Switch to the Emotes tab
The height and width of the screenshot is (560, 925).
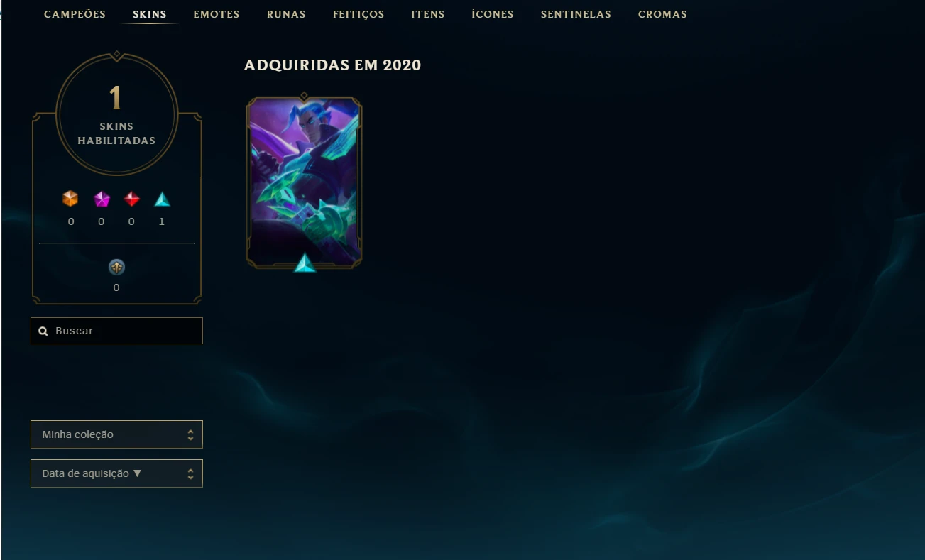pos(217,14)
